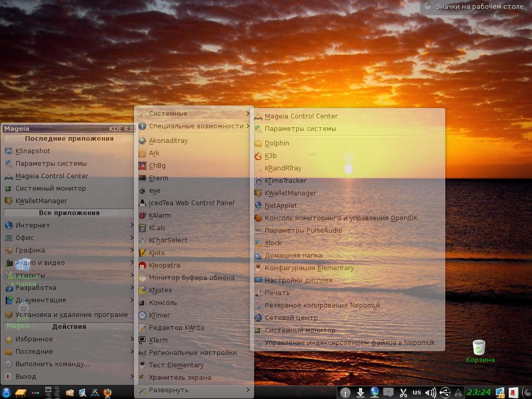Screen dimensions: 532x399
Task: Open Kleopatra certificate manager
Action: coord(194,265)
